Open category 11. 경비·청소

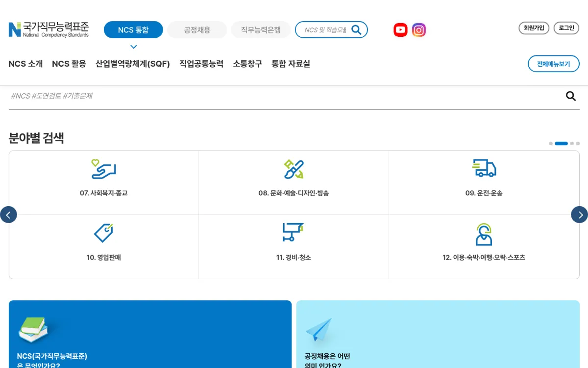[294, 247]
